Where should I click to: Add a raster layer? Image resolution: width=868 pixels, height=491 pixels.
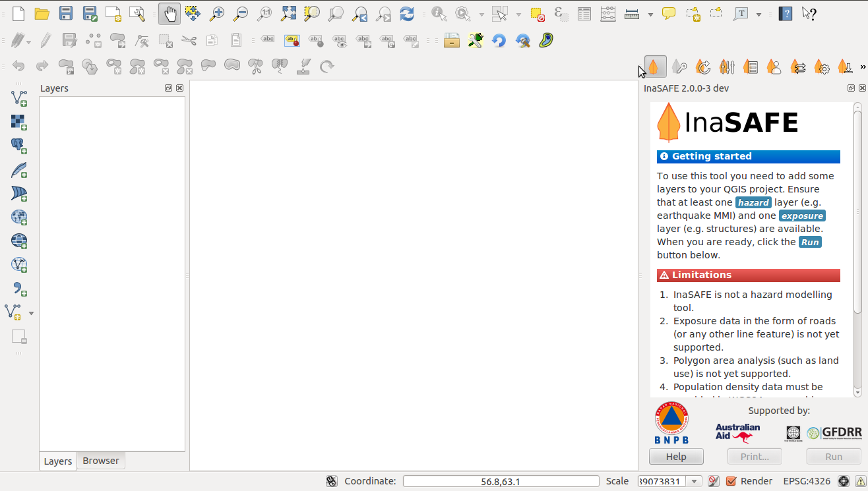click(x=18, y=122)
